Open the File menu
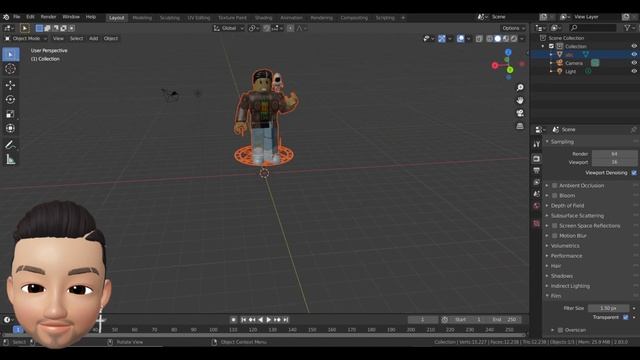 click(x=17, y=17)
